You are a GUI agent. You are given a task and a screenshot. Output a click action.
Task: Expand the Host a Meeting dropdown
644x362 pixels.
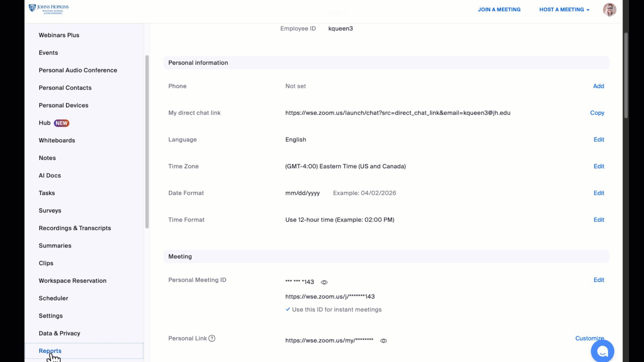564,9
